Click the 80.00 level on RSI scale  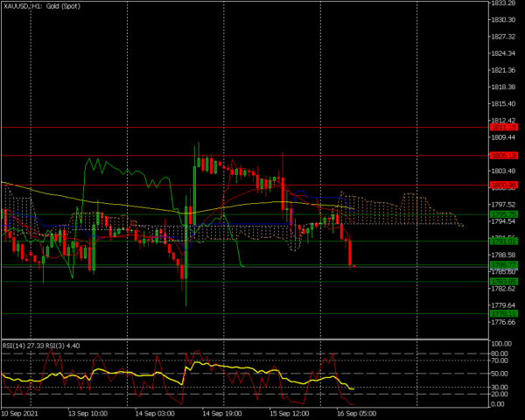point(500,353)
